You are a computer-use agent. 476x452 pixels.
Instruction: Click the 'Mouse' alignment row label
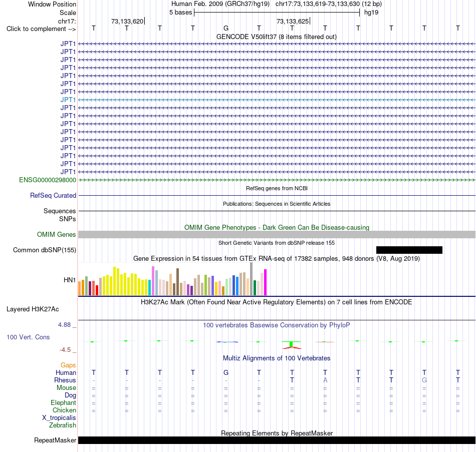click(66, 388)
